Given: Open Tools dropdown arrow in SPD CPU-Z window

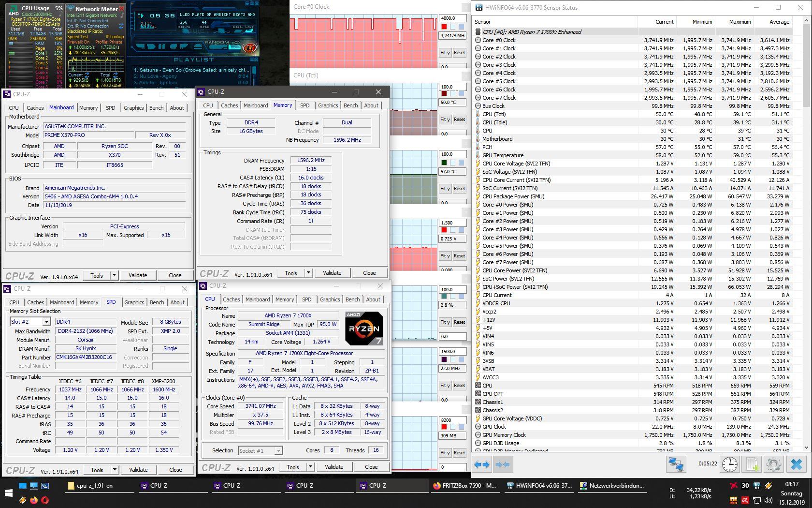Looking at the screenshot, I should click(x=115, y=470).
